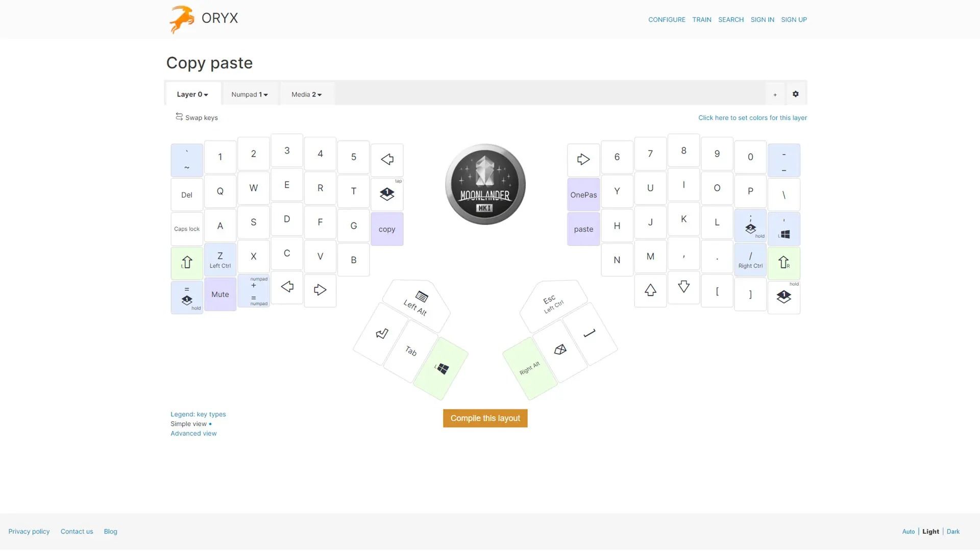Select the up arrow key
This screenshot has width=980, height=551.
(650, 290)
